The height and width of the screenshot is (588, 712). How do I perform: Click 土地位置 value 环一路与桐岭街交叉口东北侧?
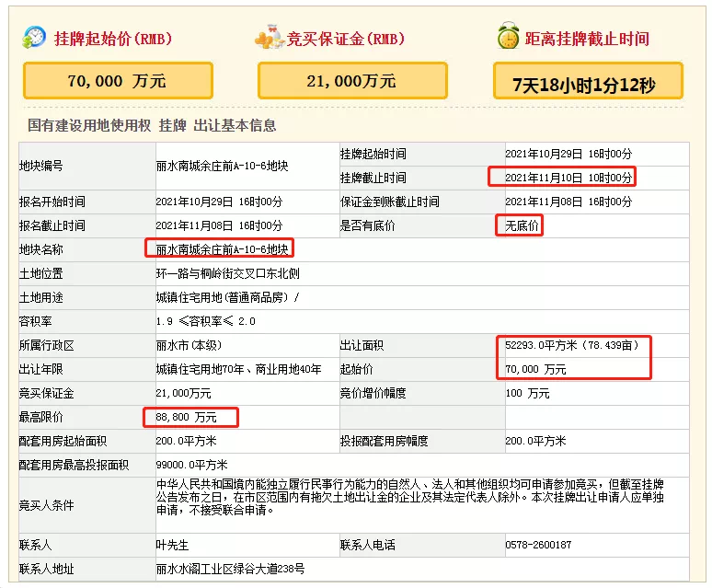(227, 273)
